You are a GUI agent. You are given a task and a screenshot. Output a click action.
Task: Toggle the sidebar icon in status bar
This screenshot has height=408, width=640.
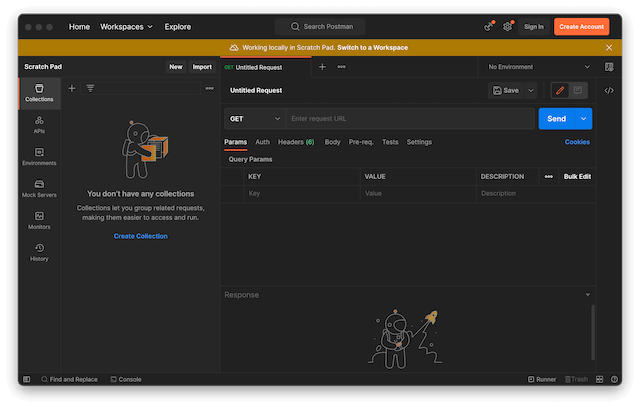[27, 379]
